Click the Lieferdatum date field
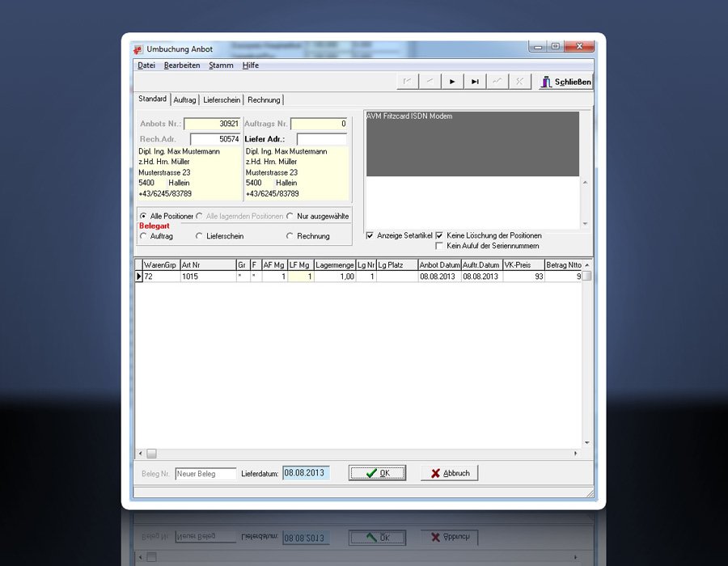 click(306, 473)
